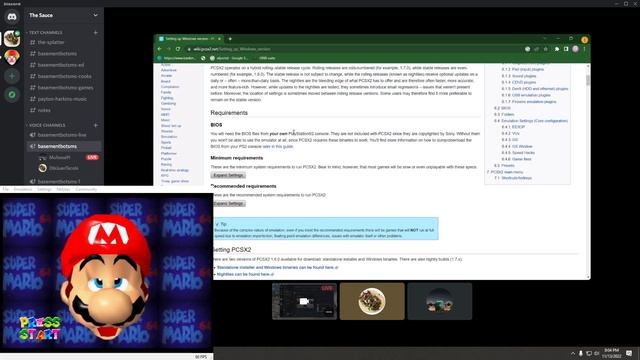
Task: Add a new text channel with plus icon
Action: pyautogui.click(x=96, y=33)
